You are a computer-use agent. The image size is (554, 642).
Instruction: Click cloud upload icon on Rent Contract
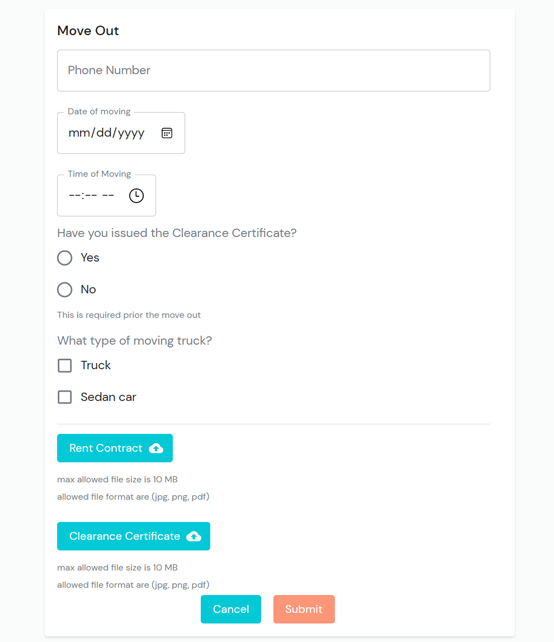(156, 448)
